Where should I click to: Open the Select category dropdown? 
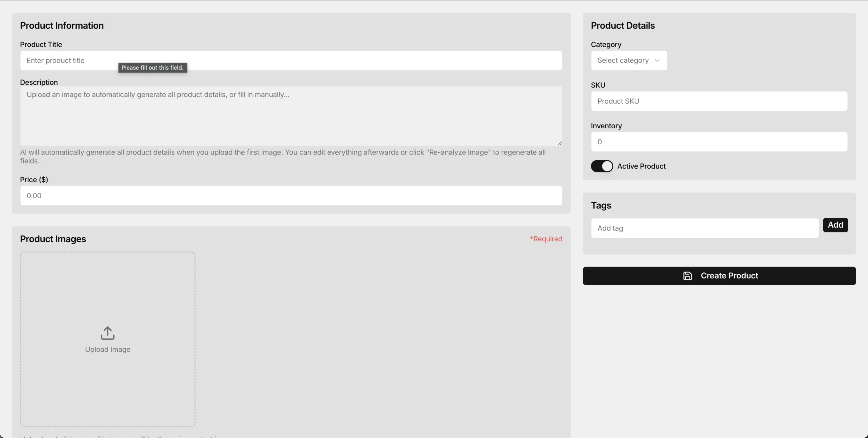(623, 61)
